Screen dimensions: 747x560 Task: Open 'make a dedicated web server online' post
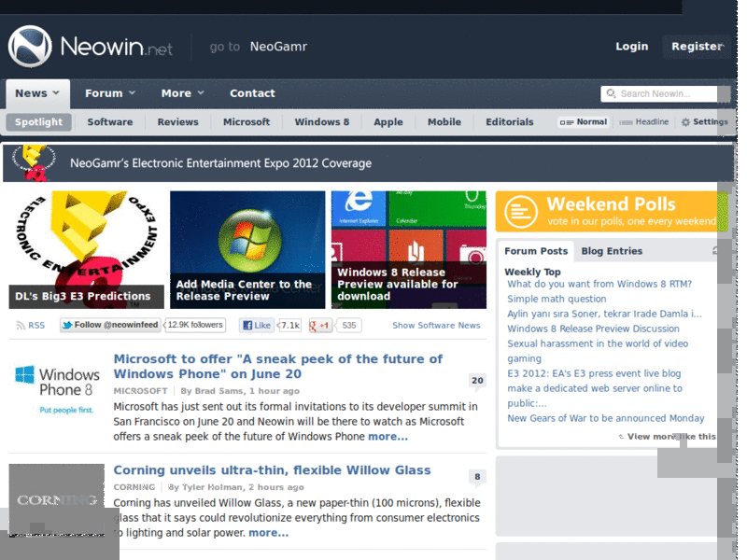pos(595,396)
